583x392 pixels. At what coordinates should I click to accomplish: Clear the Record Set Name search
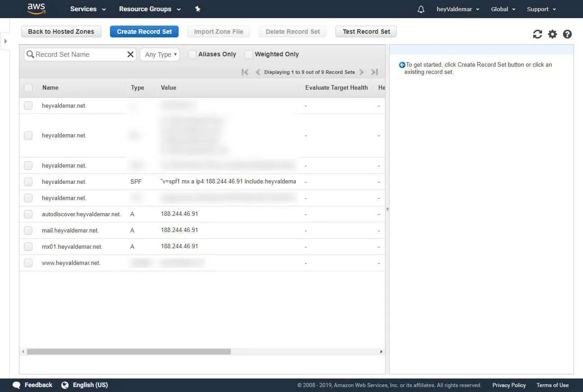coord(130,55)
